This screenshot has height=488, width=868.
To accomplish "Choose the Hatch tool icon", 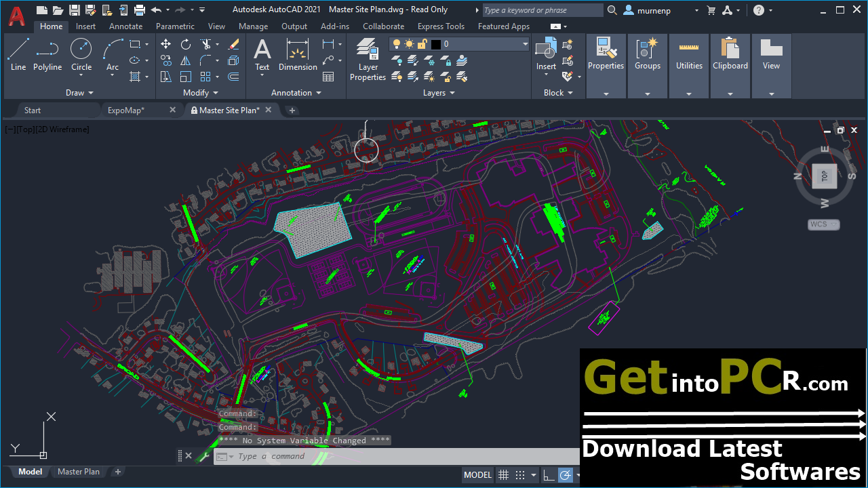I will 134,77.
